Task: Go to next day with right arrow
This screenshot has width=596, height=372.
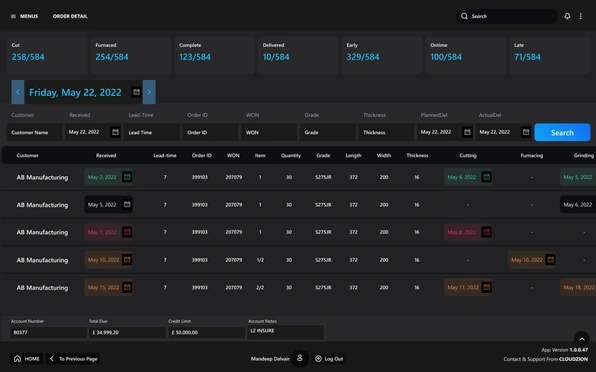Action: 149,92
